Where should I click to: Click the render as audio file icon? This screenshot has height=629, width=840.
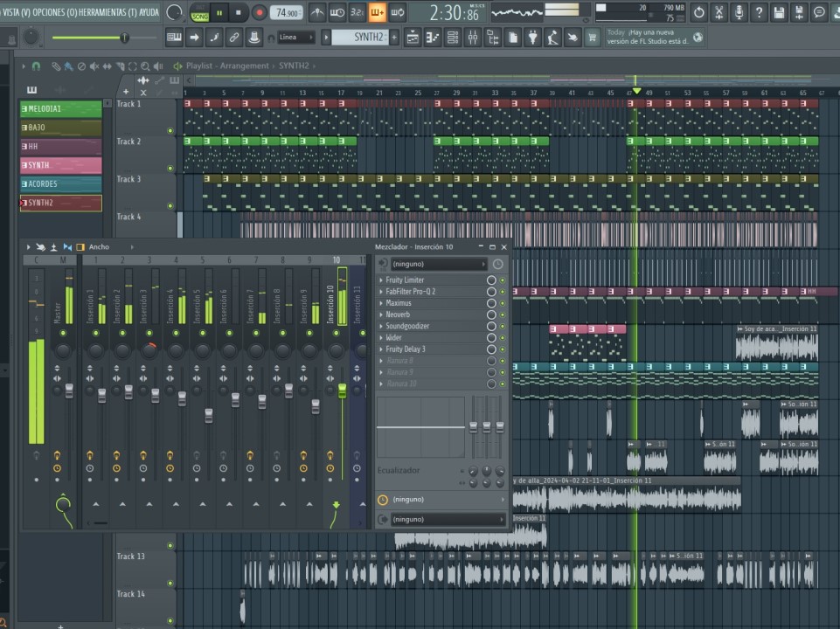pos(799,12)
